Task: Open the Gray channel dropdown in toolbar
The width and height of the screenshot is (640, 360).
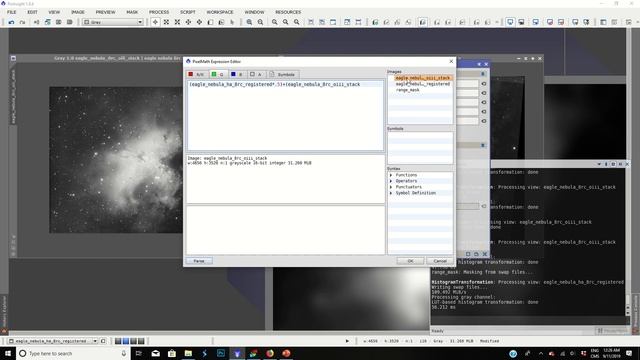Action: click(113, 22)
